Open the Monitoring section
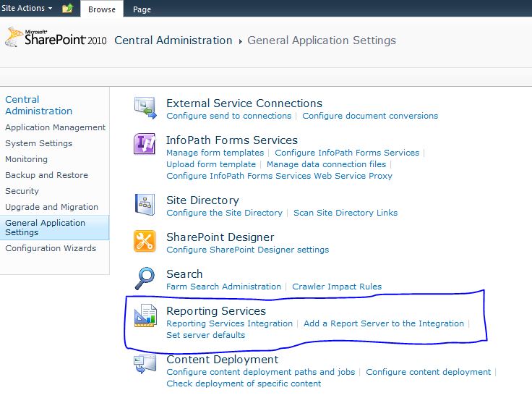The width and height of the screenshot is (532, 411). point(27,159)
